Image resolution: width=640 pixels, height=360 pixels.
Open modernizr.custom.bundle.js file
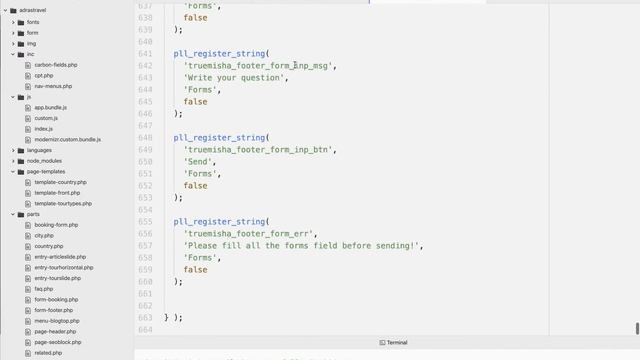coord(68,140)
